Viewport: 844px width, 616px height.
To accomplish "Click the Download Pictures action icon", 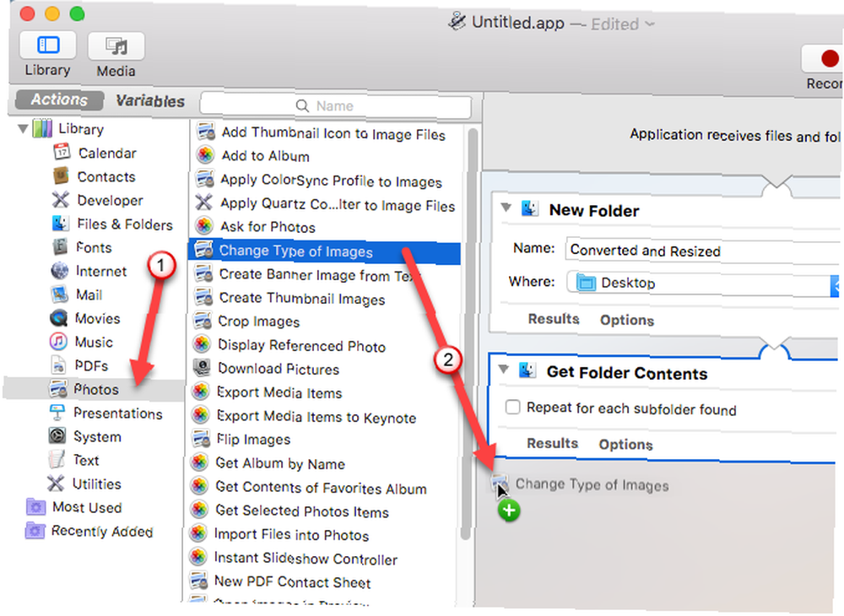I will (x=202, y=367).
